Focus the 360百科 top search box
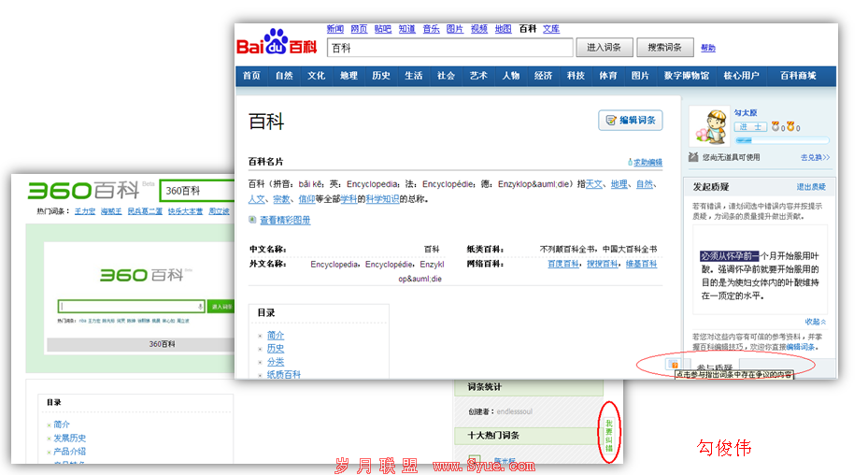Image resolution: width=868 pixels, height=475 pixels. click(x=198, y=191)
